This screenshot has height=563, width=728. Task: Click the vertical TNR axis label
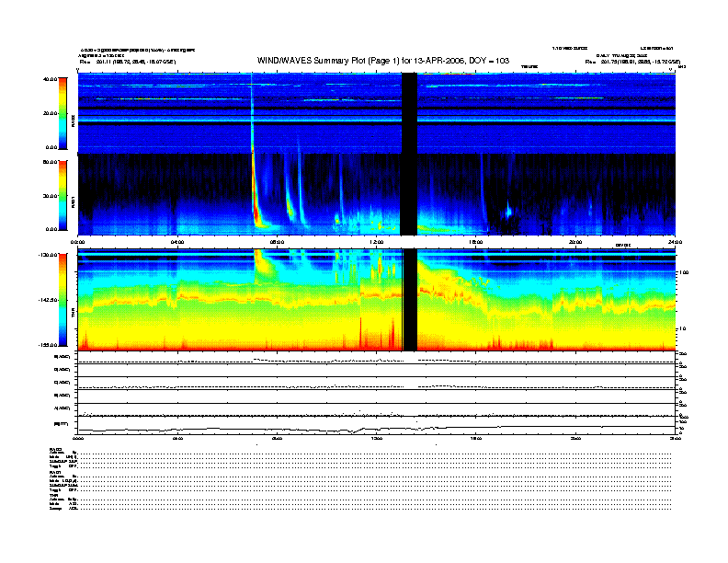point(74,314)
